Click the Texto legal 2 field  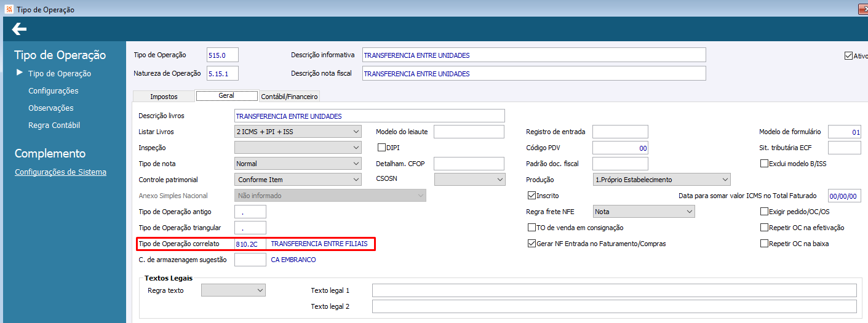point(615,306)
